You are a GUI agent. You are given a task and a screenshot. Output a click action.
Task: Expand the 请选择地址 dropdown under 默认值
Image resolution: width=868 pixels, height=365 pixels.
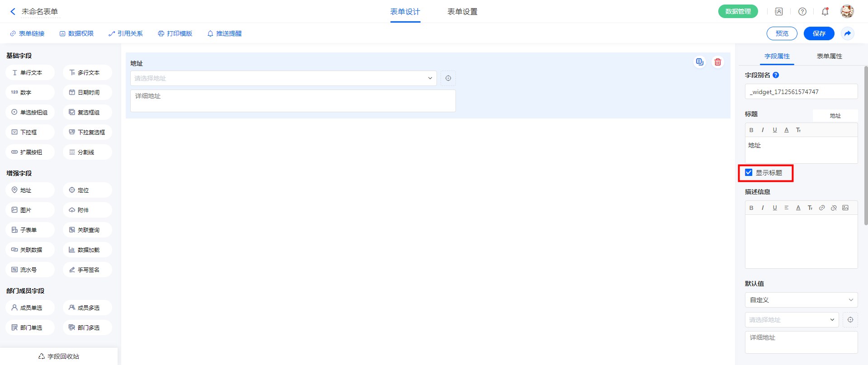click(x=791, y=320)
